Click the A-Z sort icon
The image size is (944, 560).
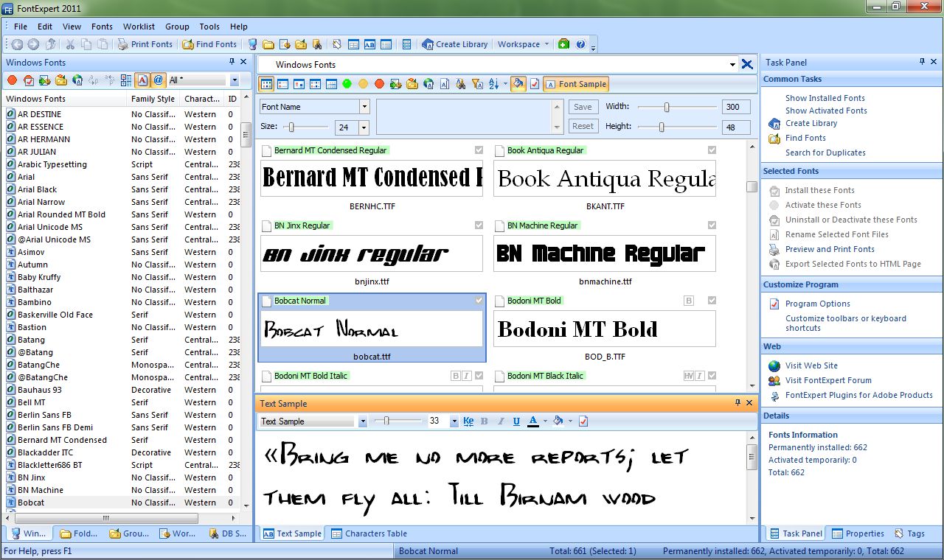coord(493,84)
